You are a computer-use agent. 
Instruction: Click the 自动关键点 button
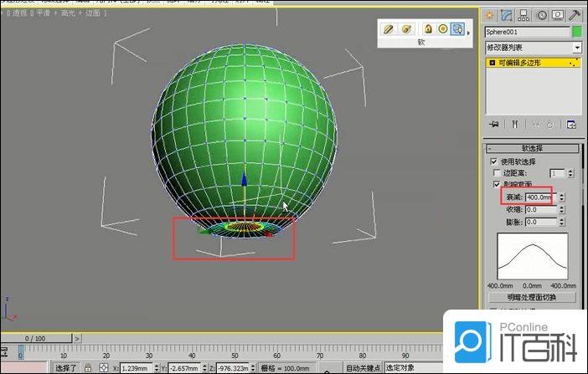[x=363, y=367]
